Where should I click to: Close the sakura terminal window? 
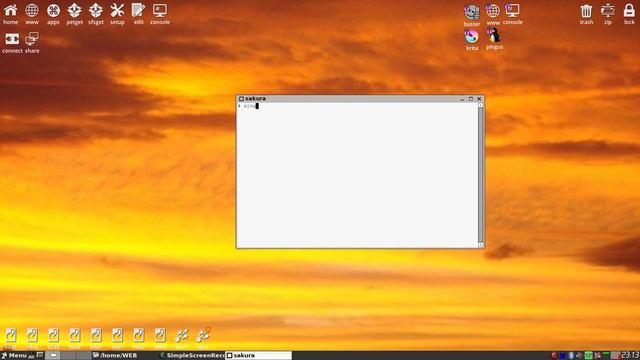click(x=479, y=99)
